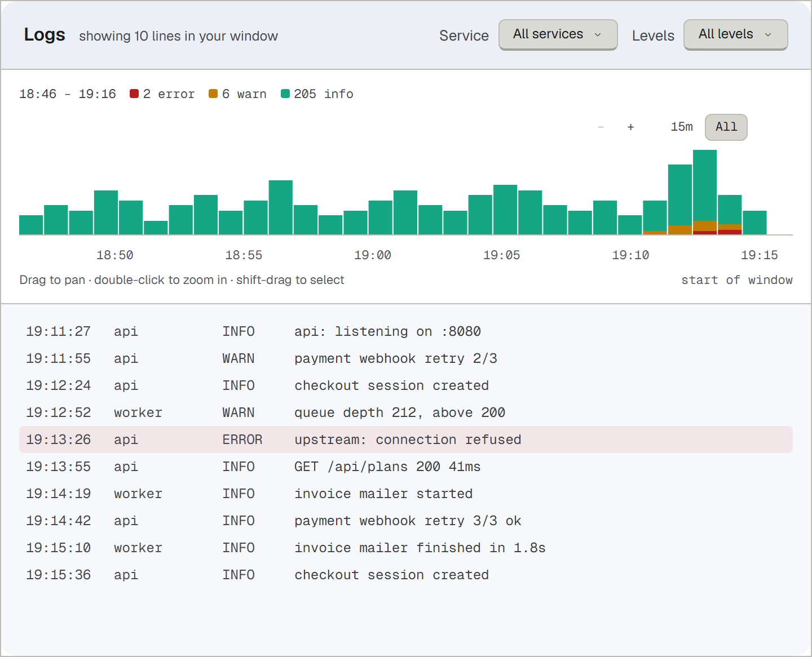Click the 19:05 axis label
This screenshot has height=657, width=812.
(x=502, y=255)
